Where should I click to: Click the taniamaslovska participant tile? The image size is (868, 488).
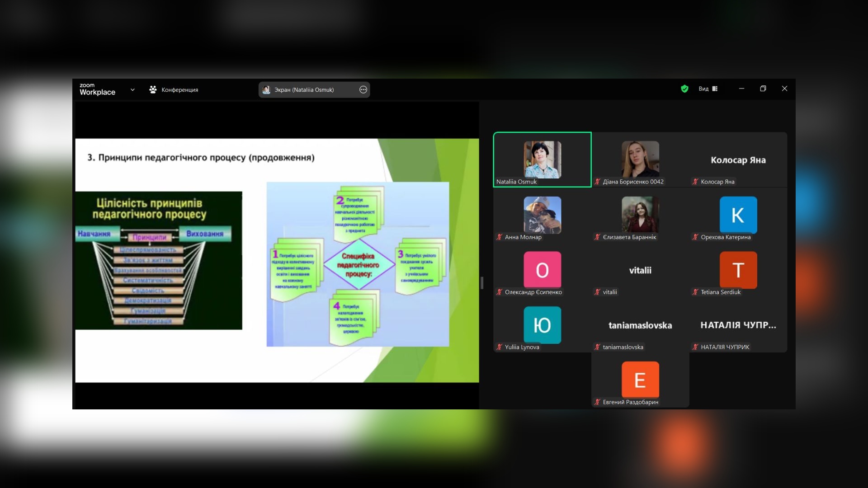pyautogui.click(x=640, y=325)
